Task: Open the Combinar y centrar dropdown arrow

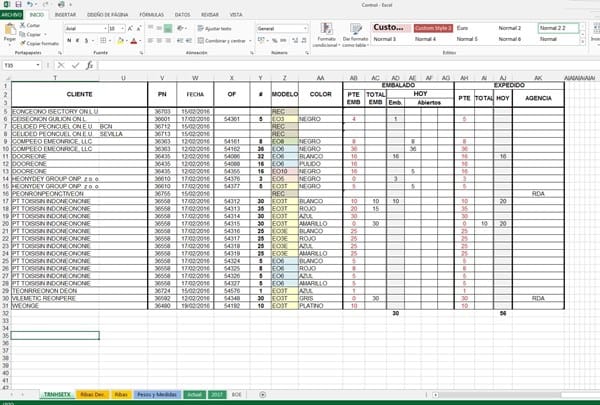Action: (x=250, y=41)
